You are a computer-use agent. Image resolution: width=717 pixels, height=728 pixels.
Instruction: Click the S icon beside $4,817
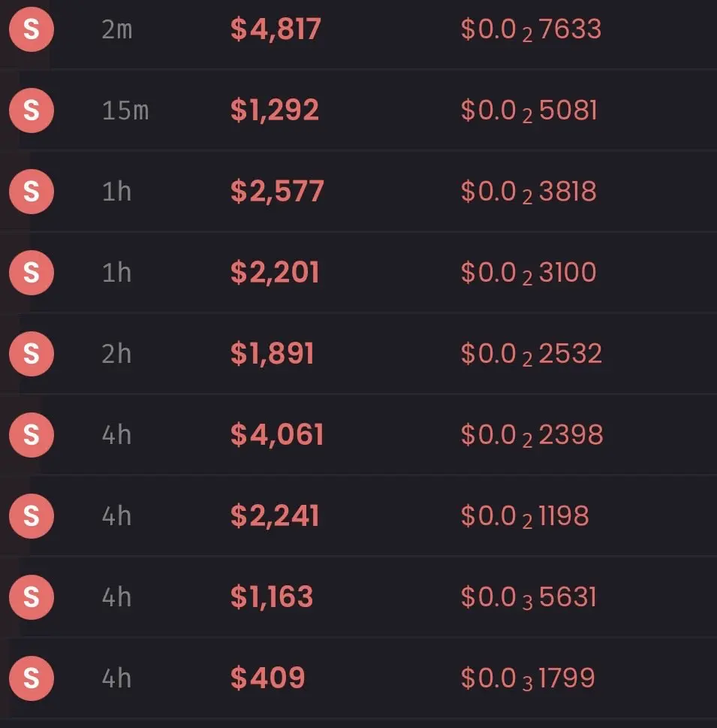click(x=31, y=29)
